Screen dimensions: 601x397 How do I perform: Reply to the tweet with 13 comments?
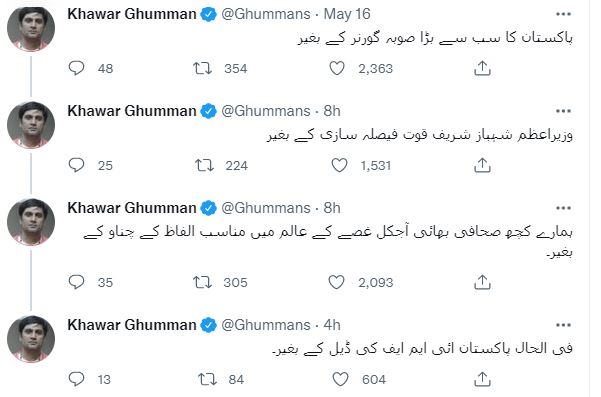click(x=76, y=379)
